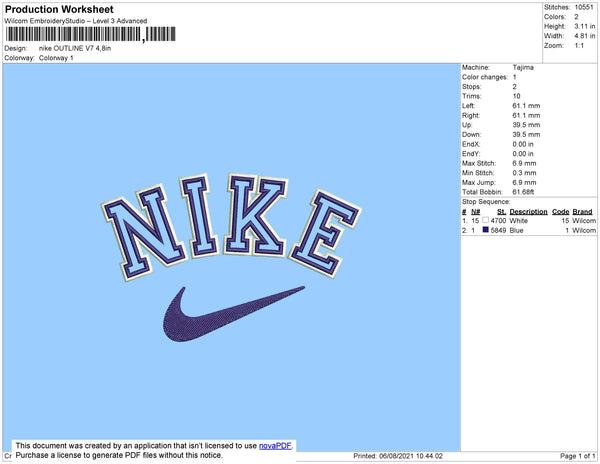
Task: Click the St. column header
Action: [x=501, y=212]
